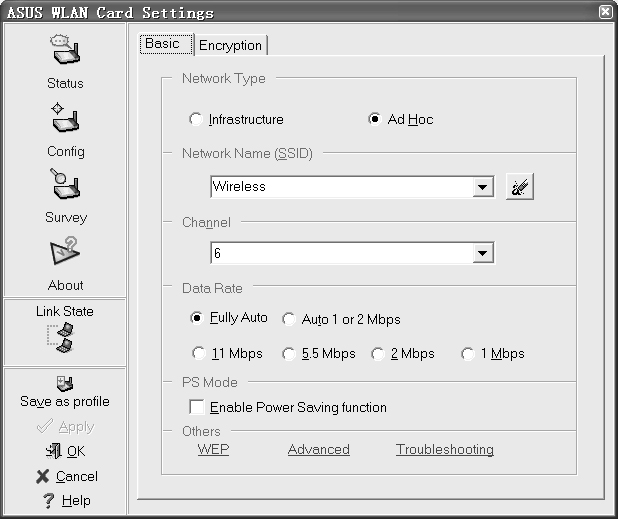This screenshot has height=519, width=618.
Task: Expand the Network Name SSID dropdown
Action: tap(483, 187)
